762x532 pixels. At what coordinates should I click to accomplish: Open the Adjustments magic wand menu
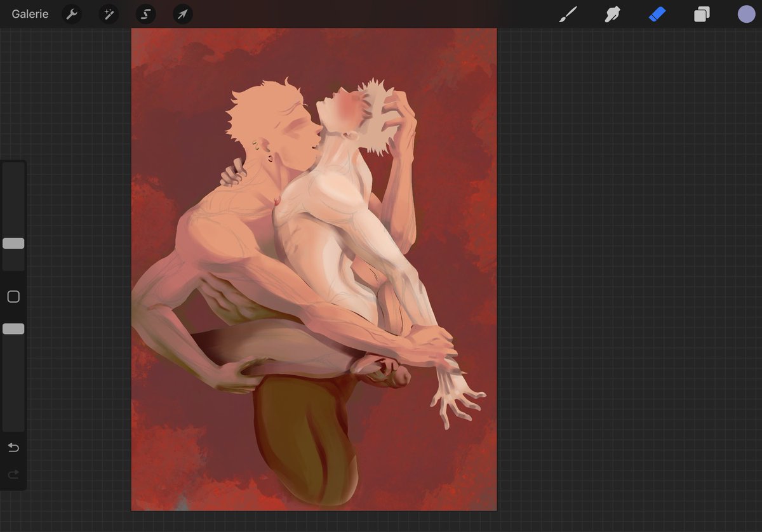[x=109, y=14]
